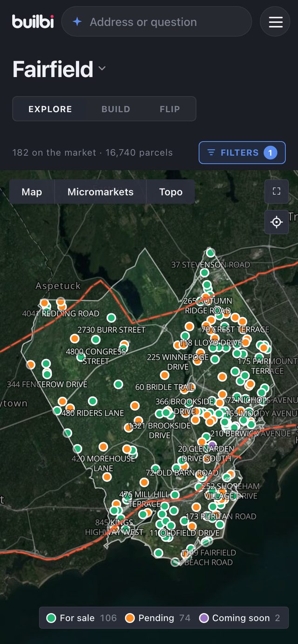The image size is (298, 644).
Task: Show the Micromarkets map layer
Action: (101, 192)
